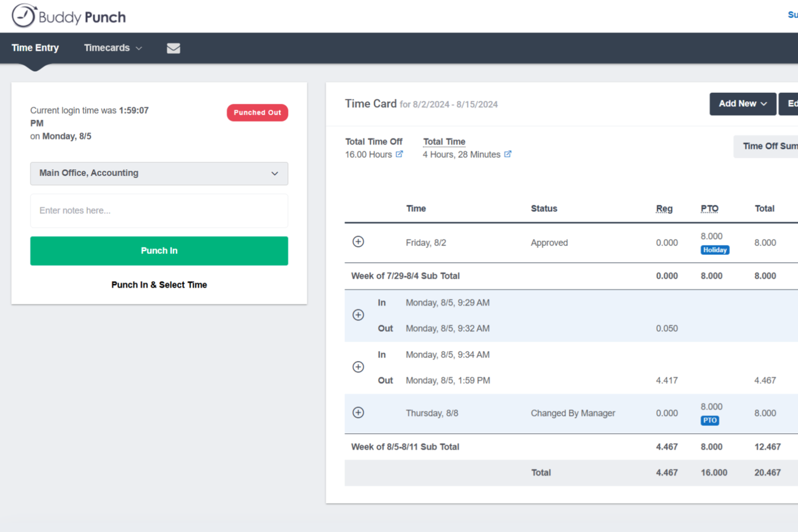Open the messages envelope icon

coord(173,48)
